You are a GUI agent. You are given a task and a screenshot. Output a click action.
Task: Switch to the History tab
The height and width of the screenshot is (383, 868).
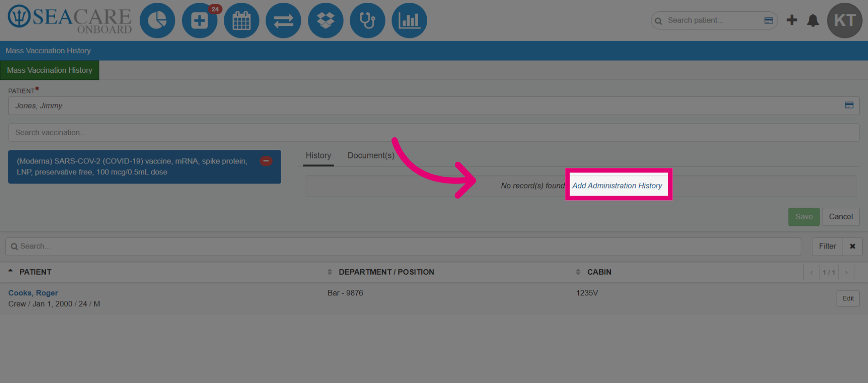pyautogui.click(x=318, y=155)
